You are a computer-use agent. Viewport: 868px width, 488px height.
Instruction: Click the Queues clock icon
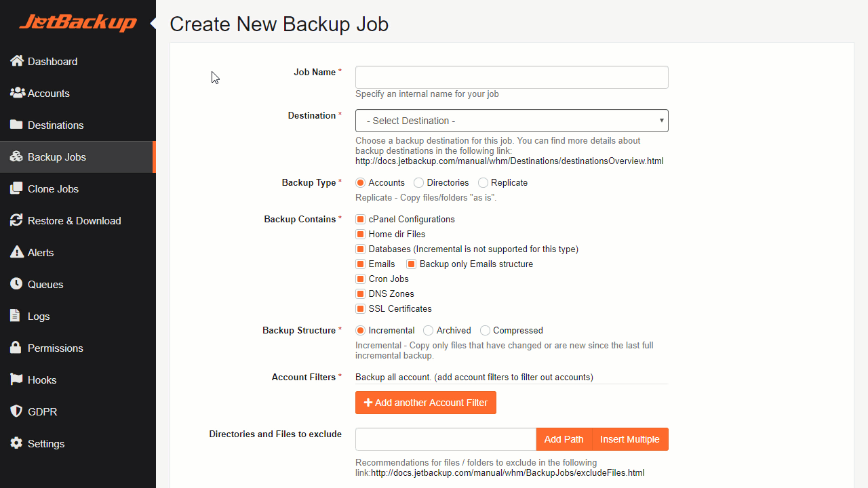(16, 284)
